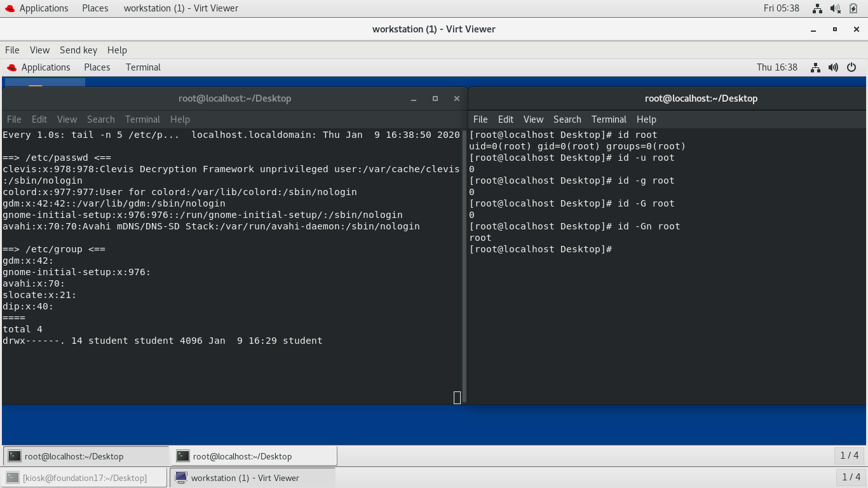Image resolution: width=868 pixels, height=488 pixels.
Task: Click the host network status icon
Action: (818, 8)
